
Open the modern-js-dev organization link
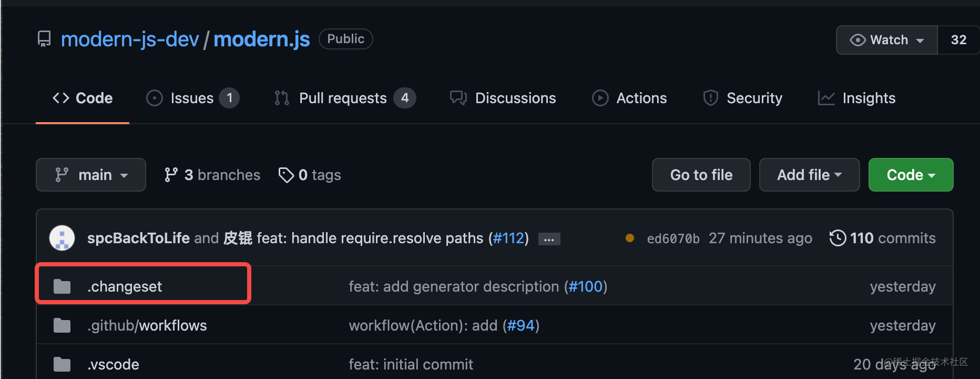(130, 39)
